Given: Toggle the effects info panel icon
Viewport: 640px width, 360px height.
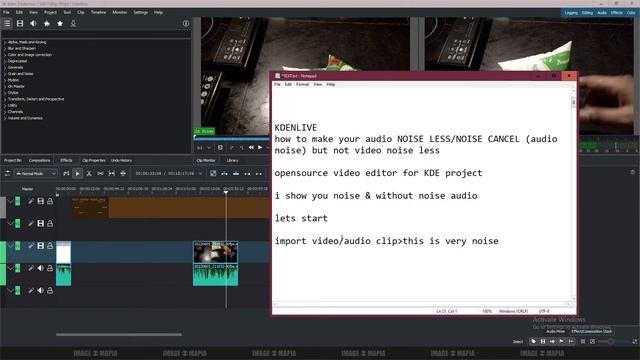Looking at the screenshot, I should pos(186,24).
